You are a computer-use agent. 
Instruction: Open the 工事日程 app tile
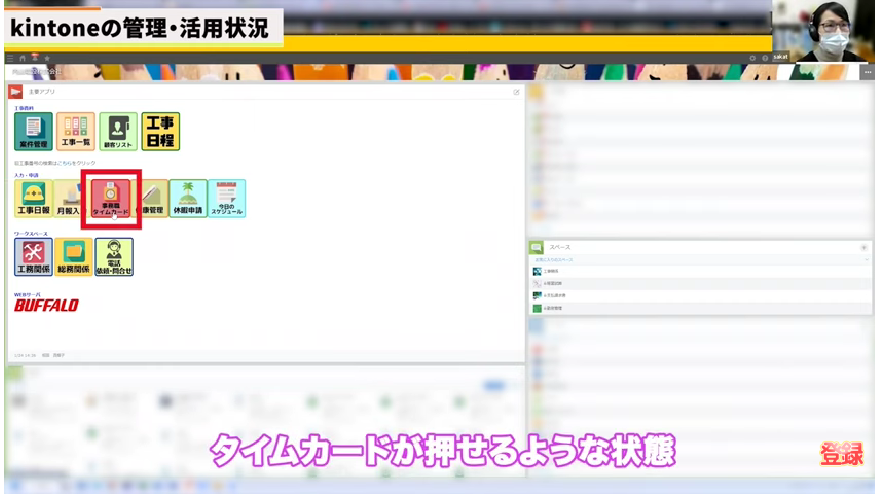click(x=161, y=131)
